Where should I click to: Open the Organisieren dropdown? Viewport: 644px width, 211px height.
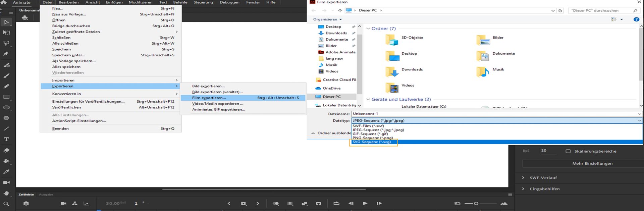[327, 19]
